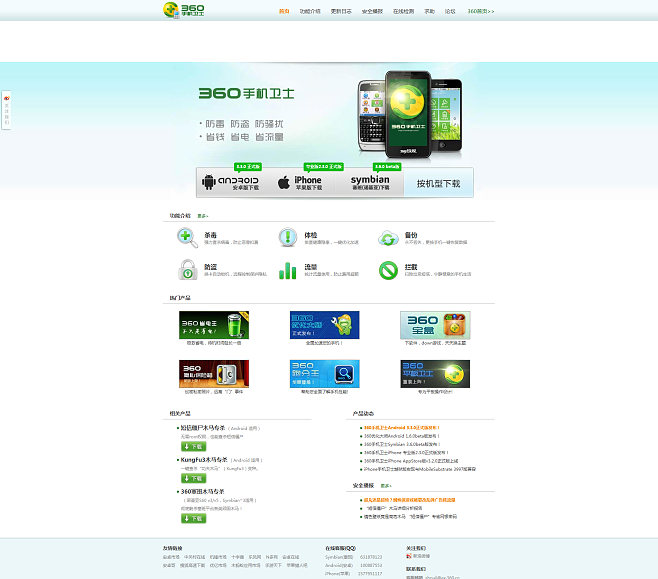Open Android 1.6.0beta news item
The image size is (658, 579).
pyautogui.click(x=402, y=436)
